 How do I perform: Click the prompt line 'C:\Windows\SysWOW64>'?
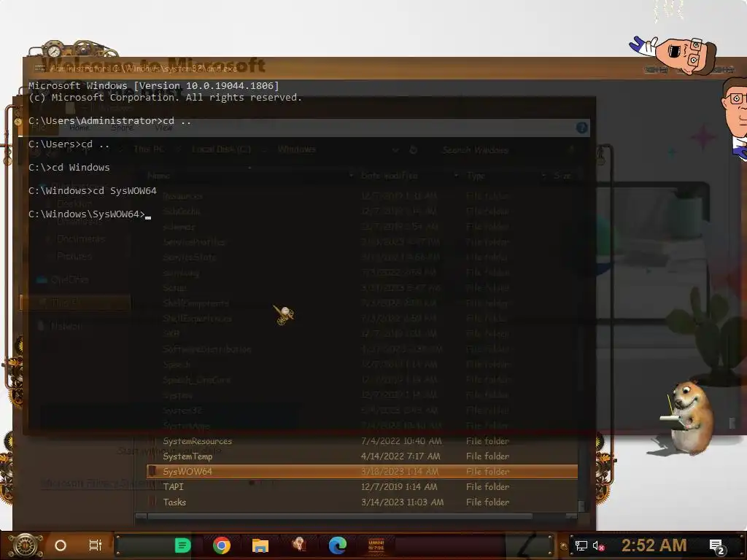[x=86, y=214]
